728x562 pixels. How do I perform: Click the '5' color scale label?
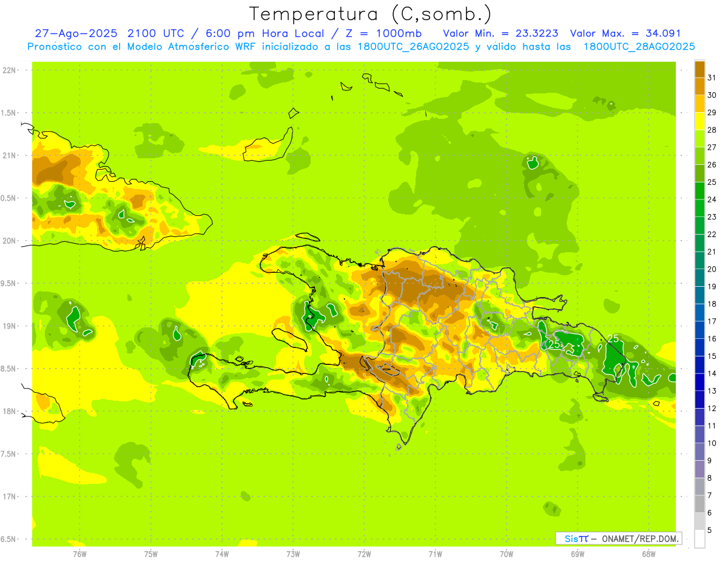coord(709,530)
